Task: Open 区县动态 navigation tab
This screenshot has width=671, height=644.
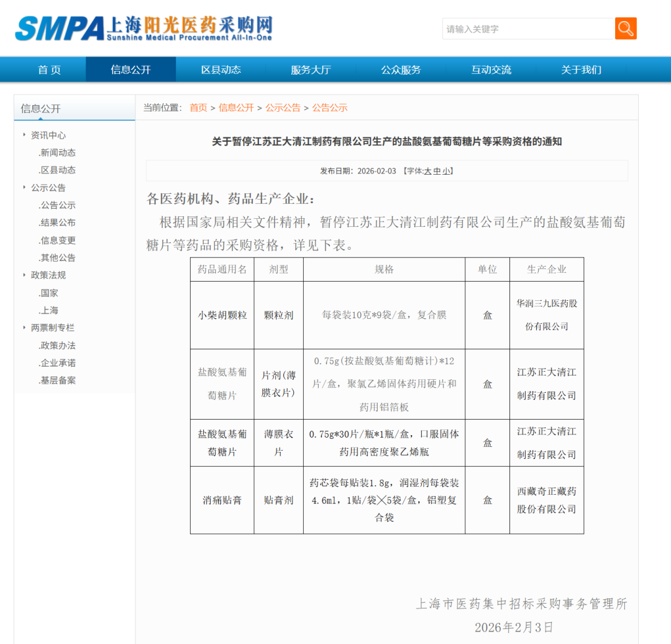Action: click(x=221, y=70)
